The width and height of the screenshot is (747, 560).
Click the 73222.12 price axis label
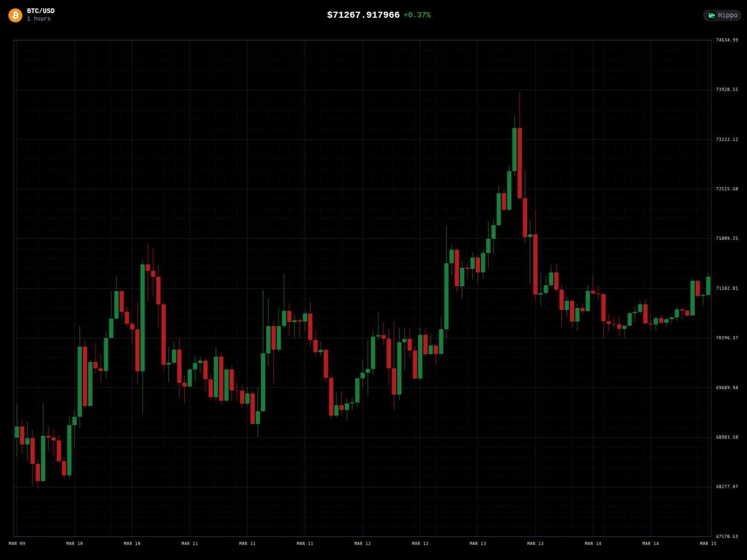pyautogui.click(x=727, y=140)
